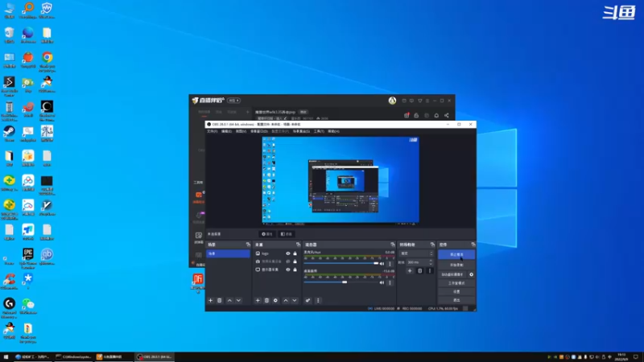Add a new source with the plus icon
This screenshot has width=644, height=362.
258,300
